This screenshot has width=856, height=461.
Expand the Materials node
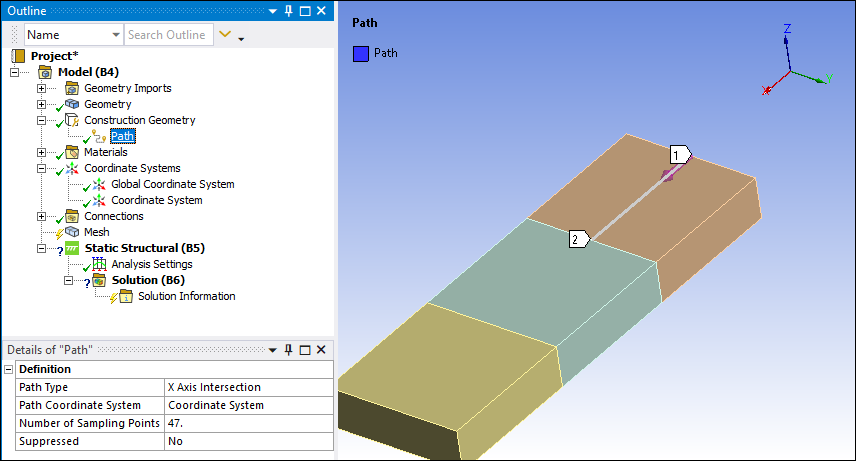click(x=41, y=152)
